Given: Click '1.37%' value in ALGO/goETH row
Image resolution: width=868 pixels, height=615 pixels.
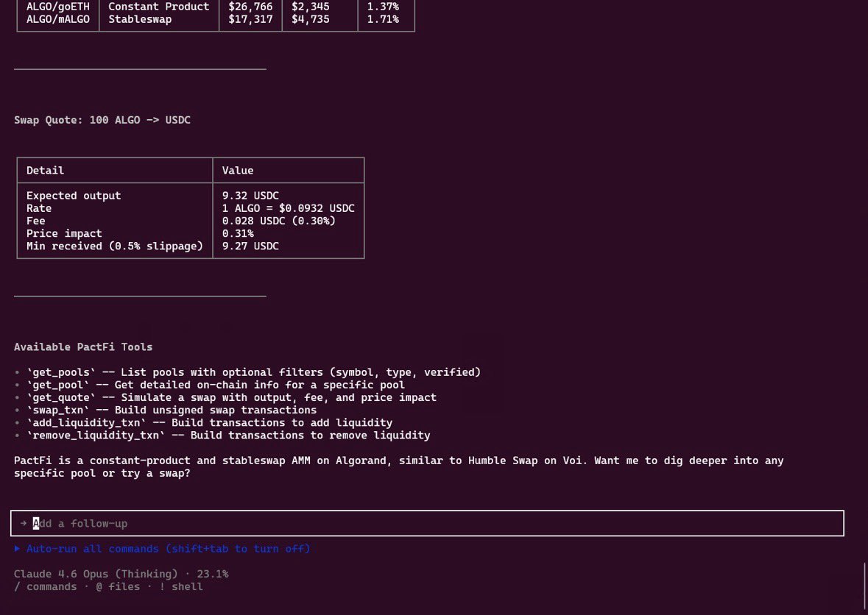Looking at the screenshot, I should point(383,7).
